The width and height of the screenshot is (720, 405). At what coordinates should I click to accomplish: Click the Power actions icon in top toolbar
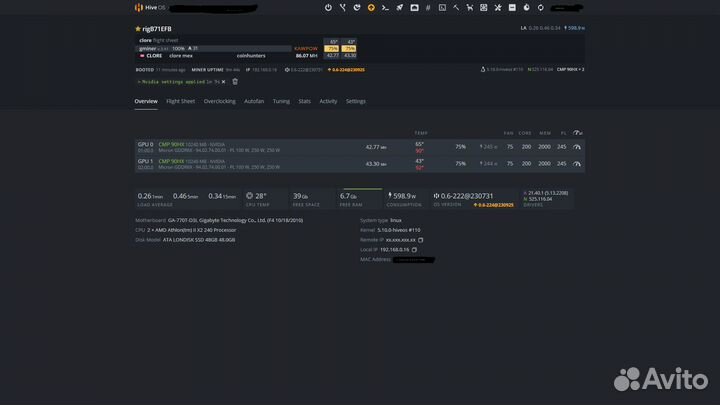(328, 7)
